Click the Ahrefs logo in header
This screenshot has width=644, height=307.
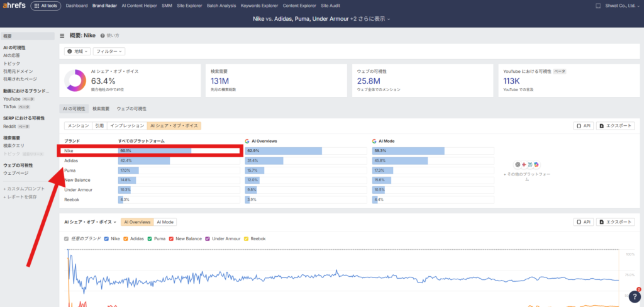tap(13, 6)
